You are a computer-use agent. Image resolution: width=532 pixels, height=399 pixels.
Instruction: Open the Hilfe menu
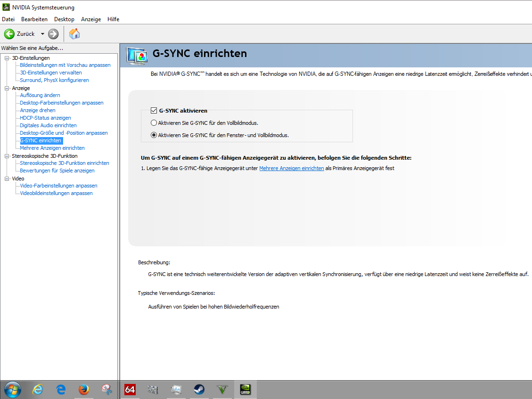coord(113,19)
